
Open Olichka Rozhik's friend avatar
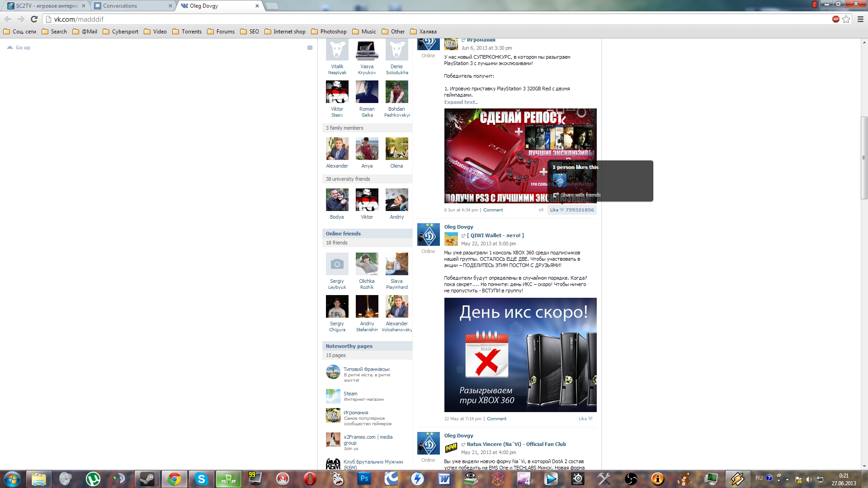[x=367, y=264]
